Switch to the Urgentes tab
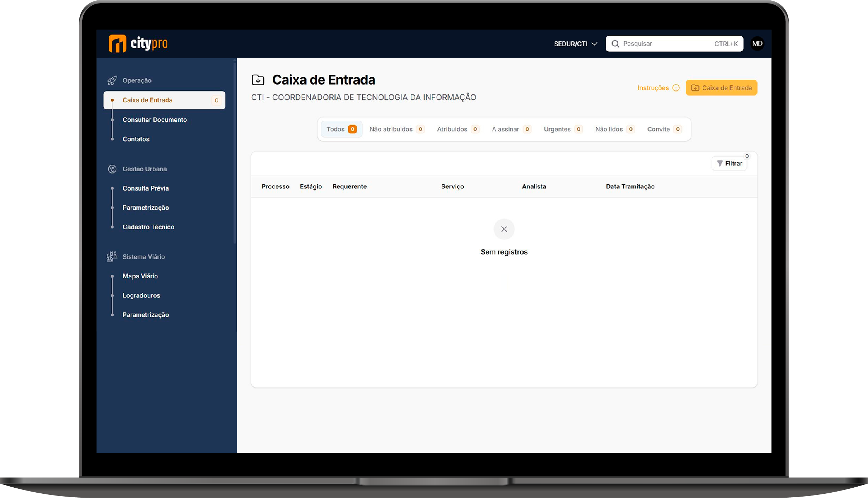 pos(563,129)
